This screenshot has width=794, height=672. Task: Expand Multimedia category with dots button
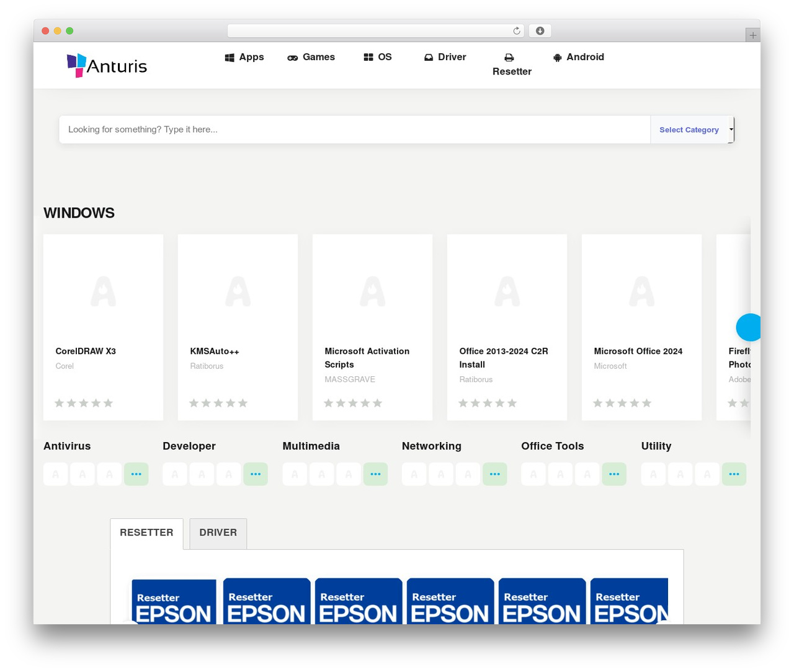[x=375, y=474]
